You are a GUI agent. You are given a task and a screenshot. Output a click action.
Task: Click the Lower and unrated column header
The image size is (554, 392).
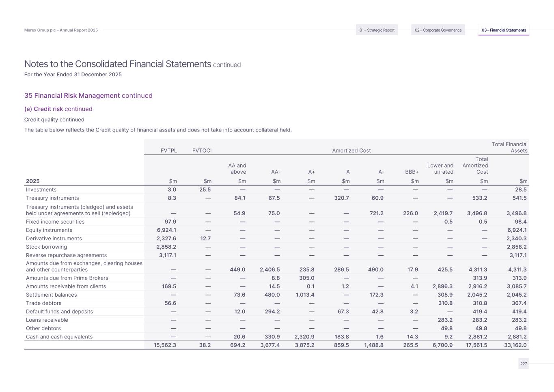click(440, 168)
